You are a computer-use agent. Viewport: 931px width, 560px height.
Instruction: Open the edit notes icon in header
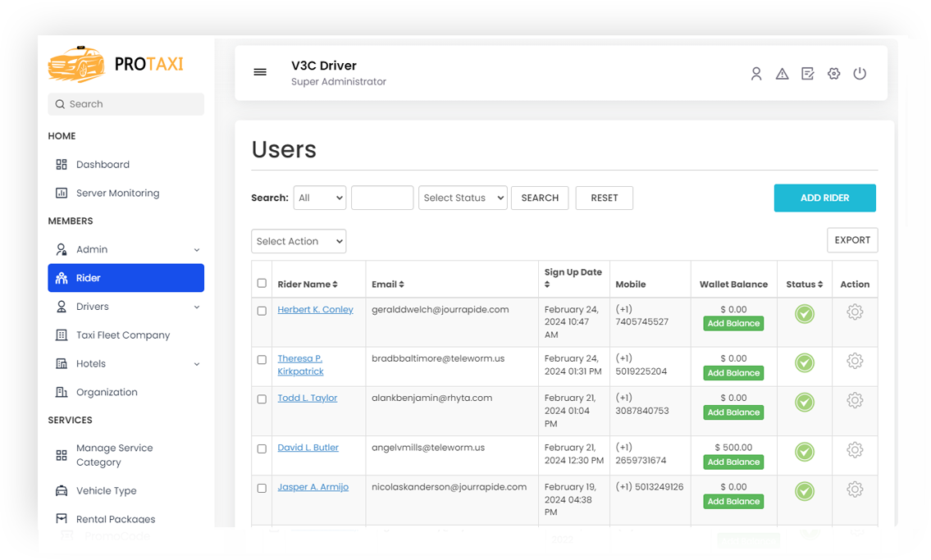[x=808, y=73]
